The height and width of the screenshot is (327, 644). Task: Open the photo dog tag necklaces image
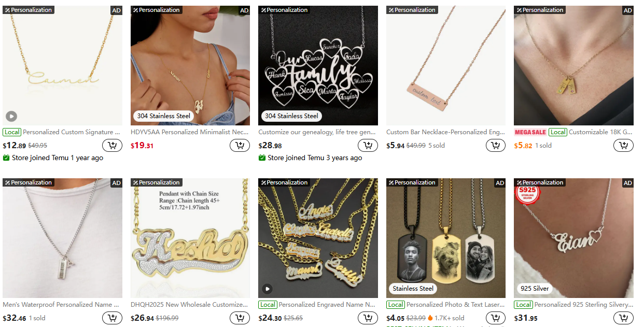446,238
